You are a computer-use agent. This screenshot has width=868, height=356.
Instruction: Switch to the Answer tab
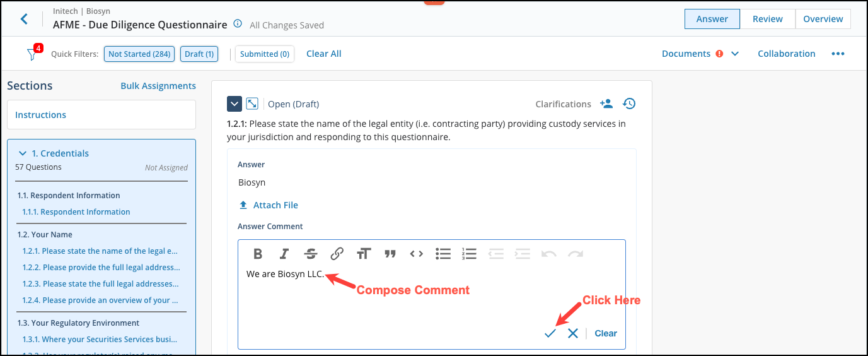(712, 19)
